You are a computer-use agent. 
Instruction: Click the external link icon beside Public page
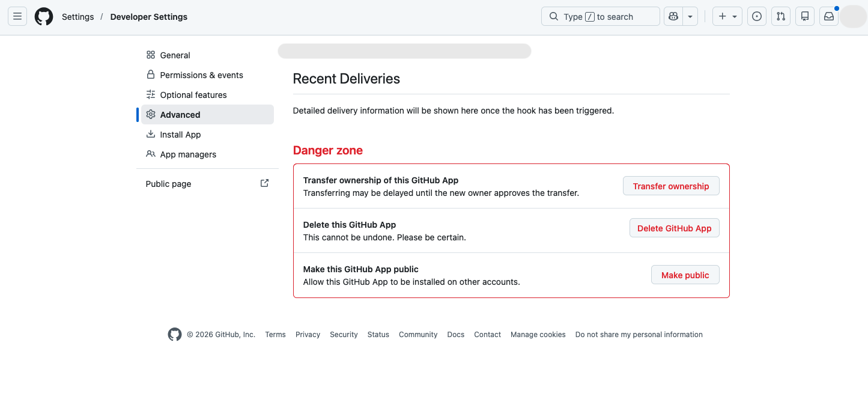[x=264, y=183]
